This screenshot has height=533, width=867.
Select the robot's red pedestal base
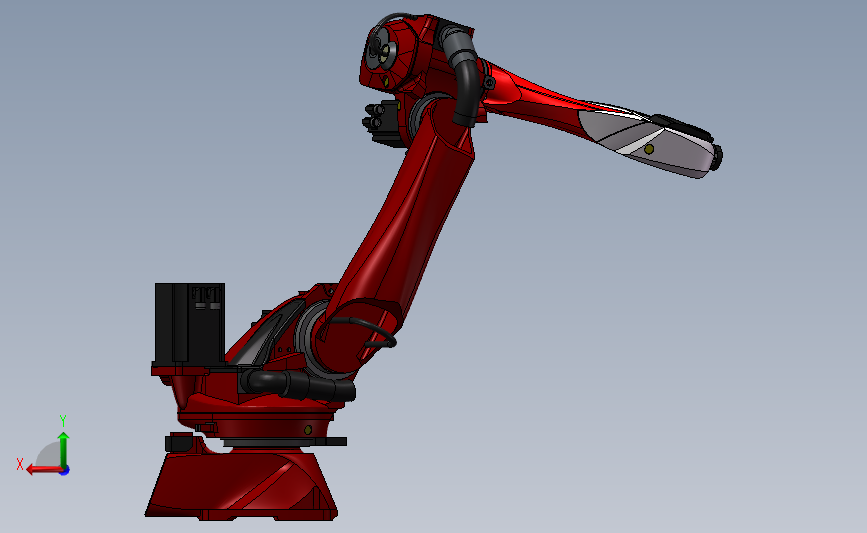pyautogui.click(x=241, y=486)
